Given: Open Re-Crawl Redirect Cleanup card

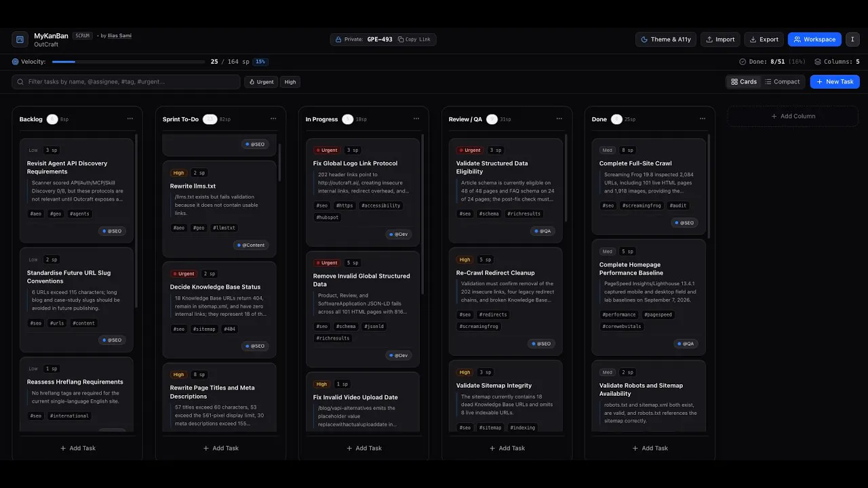Looking at the screenshot, I should (506, 302).
